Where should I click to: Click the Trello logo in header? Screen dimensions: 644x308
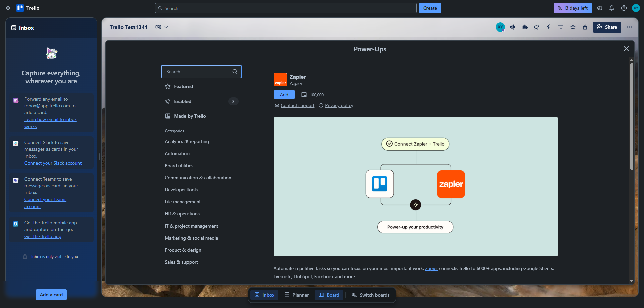28,8
